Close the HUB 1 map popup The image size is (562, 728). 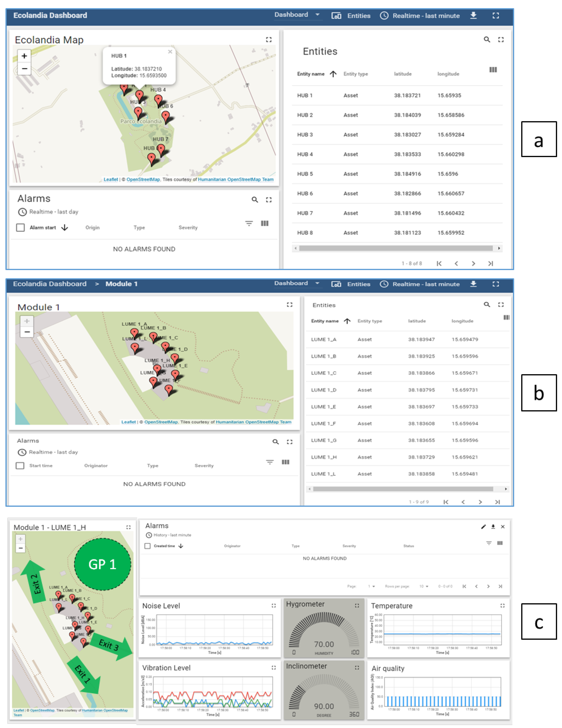tap(170, 52)
